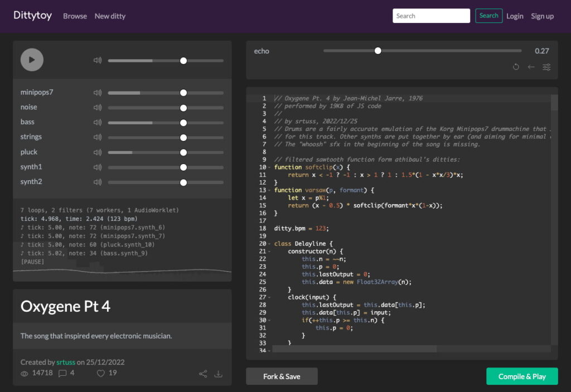Viewport: 571px width, 392px height.
Task: Click the song description text
Action: tap(96, 336)
